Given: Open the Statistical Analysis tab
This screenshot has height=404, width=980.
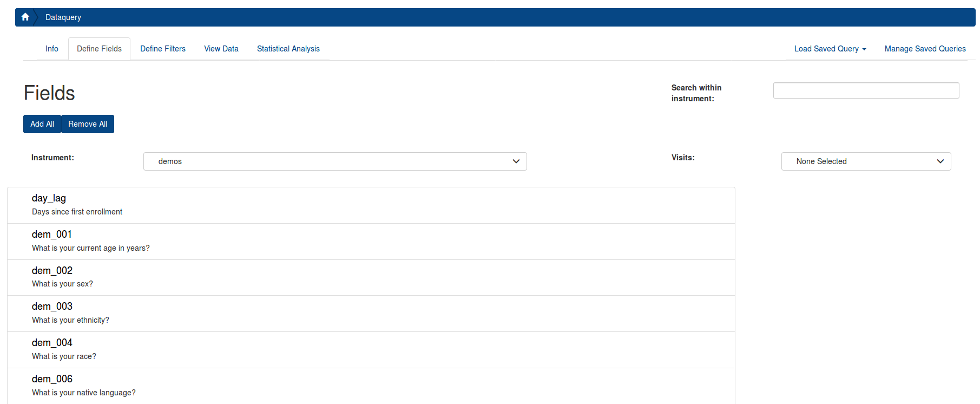Looking at the screenshot, I should [x=288, y=49].
